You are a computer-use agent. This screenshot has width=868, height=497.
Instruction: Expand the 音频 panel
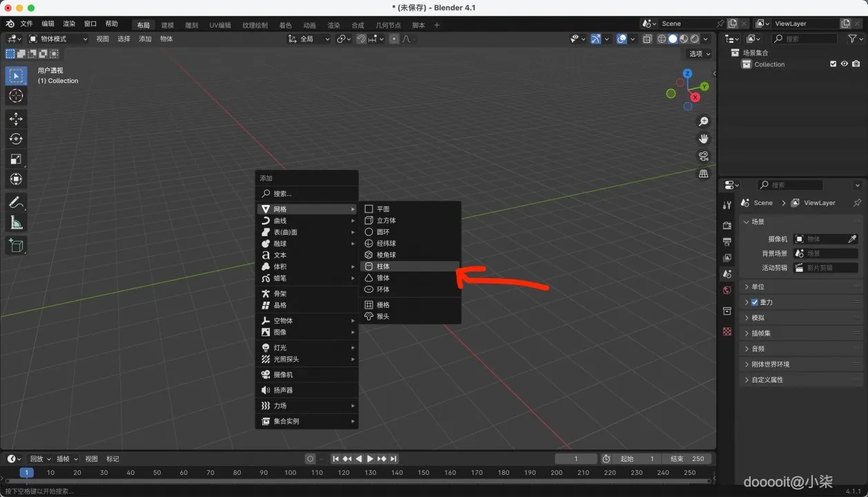click(801, 349)
